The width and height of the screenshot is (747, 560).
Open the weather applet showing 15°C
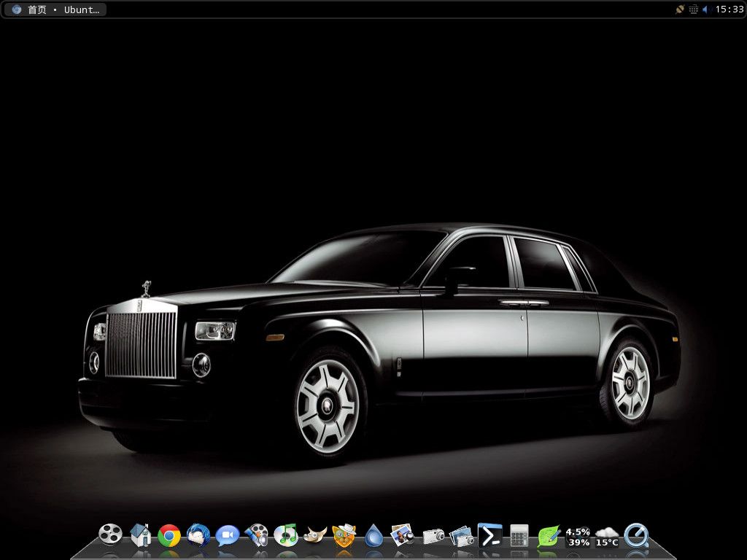point(607,537)
